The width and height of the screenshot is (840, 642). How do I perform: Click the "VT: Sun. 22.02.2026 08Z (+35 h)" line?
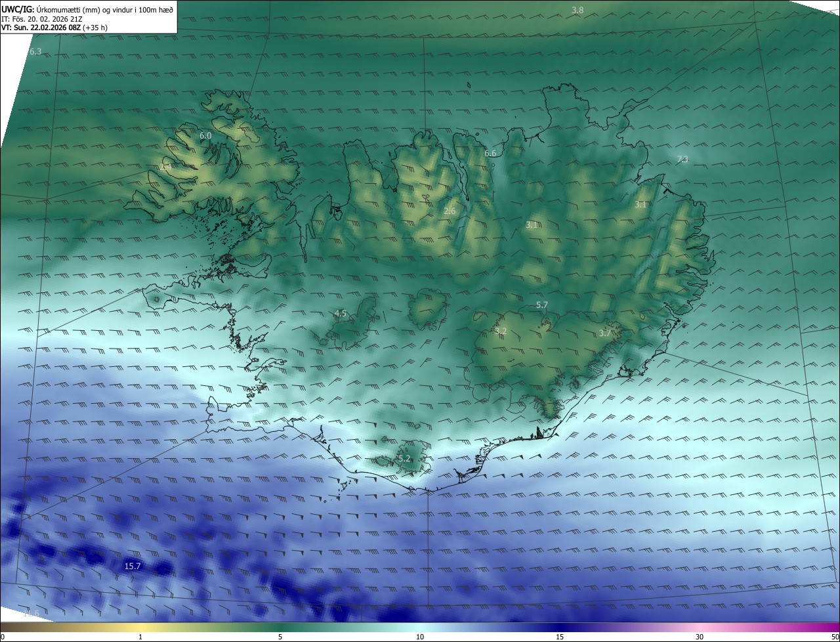(54, 28)
